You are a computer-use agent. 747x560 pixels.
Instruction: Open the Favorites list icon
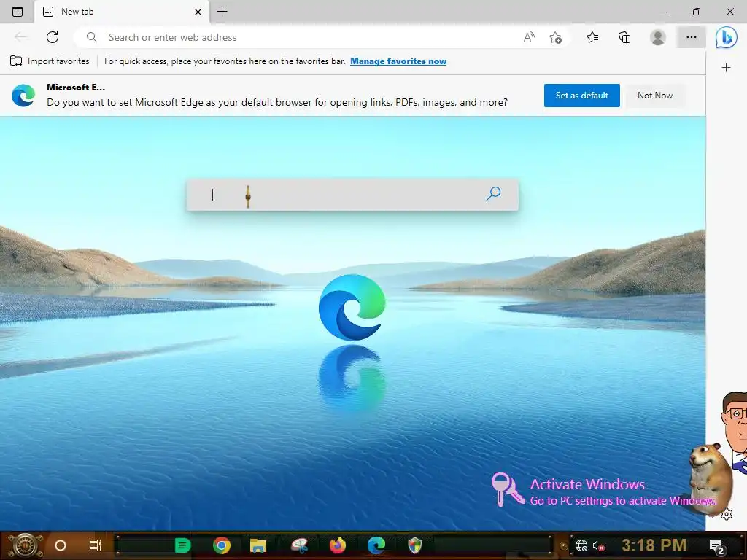(x=592, y=37)
